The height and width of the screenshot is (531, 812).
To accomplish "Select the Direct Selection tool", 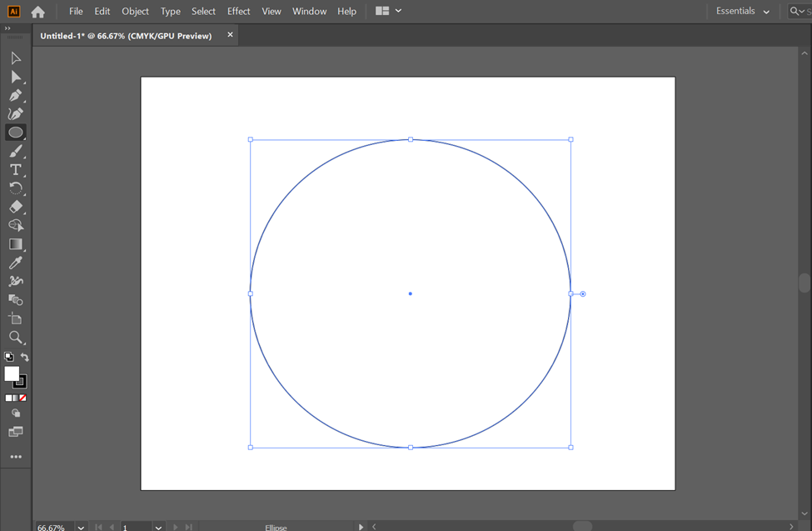I will (16, 77).
